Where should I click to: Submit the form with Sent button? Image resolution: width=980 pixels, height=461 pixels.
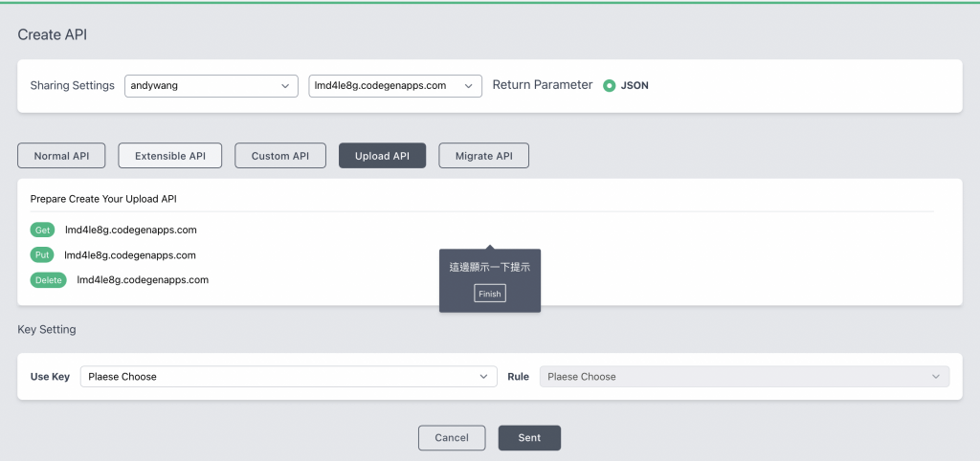(x=529, y=438)
